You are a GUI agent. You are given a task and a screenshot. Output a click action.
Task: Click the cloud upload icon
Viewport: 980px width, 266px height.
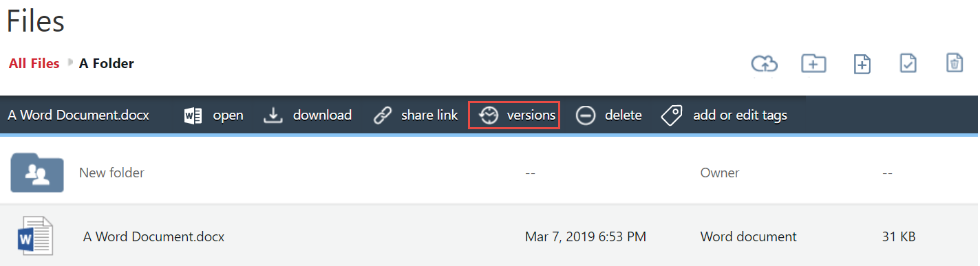click(x=764, y=64)
